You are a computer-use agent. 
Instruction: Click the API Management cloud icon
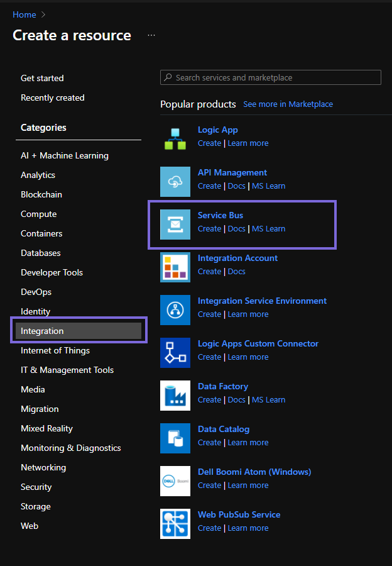pos(175,182)
